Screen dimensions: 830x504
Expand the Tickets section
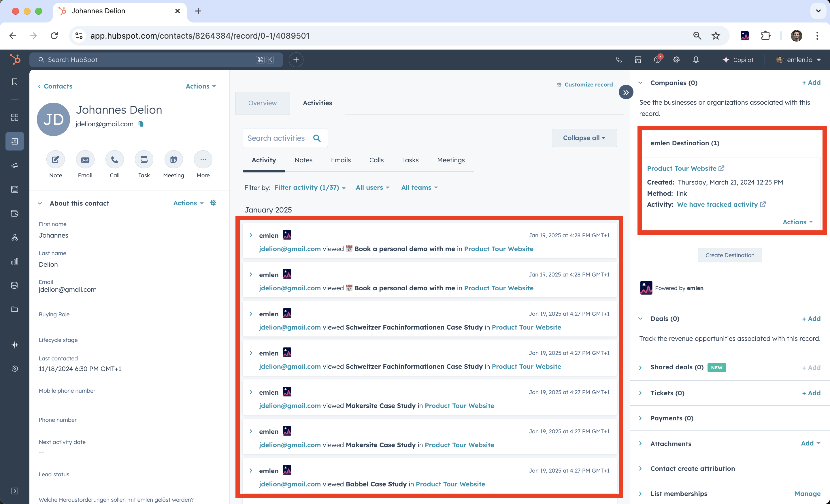point(640,393)
